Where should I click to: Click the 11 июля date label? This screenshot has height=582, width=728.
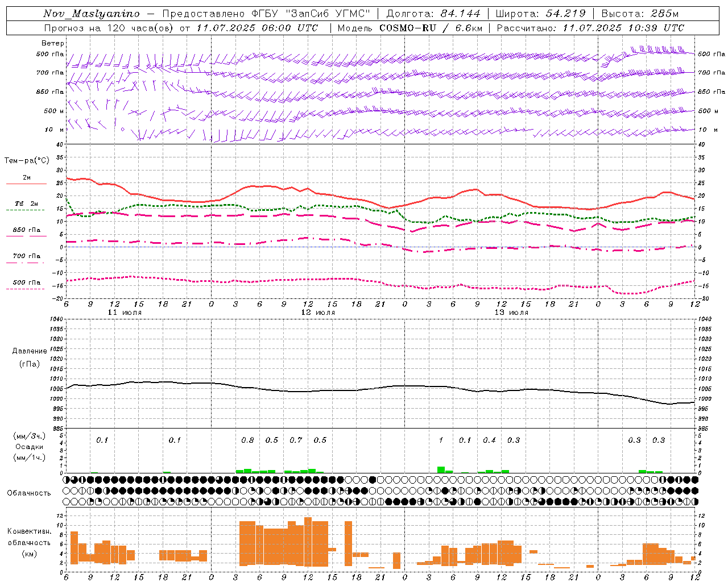point(125,313)
